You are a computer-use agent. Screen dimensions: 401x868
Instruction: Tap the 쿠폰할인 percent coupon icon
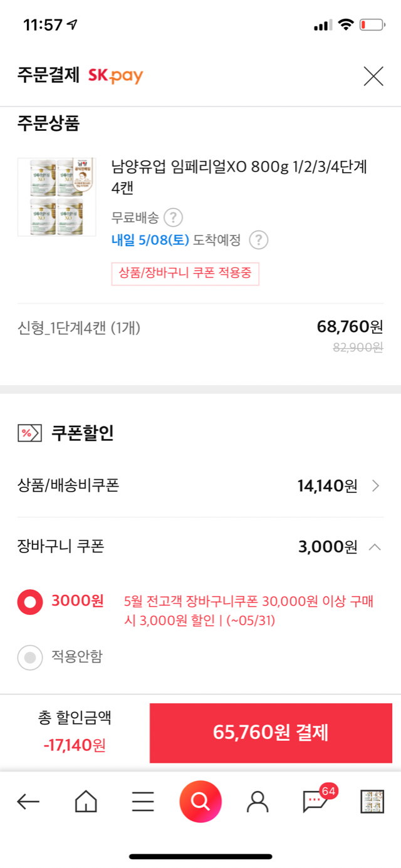pos(29,433)
